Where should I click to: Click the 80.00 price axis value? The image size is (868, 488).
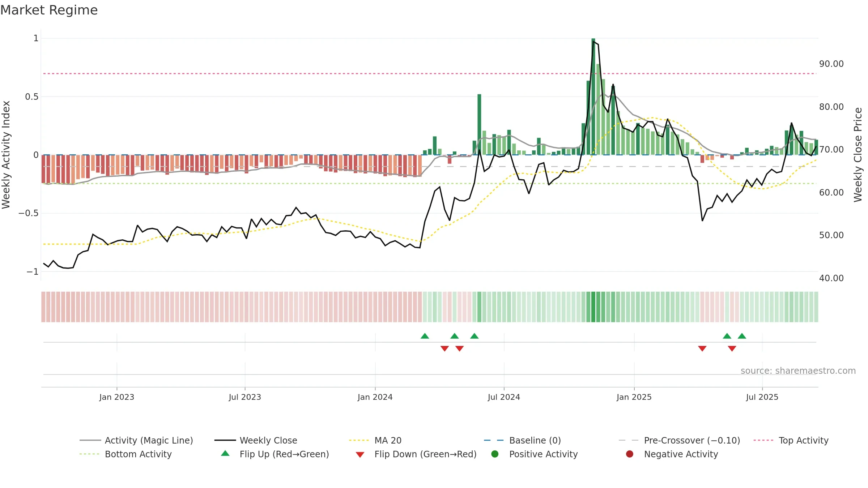tap(831, 107)
